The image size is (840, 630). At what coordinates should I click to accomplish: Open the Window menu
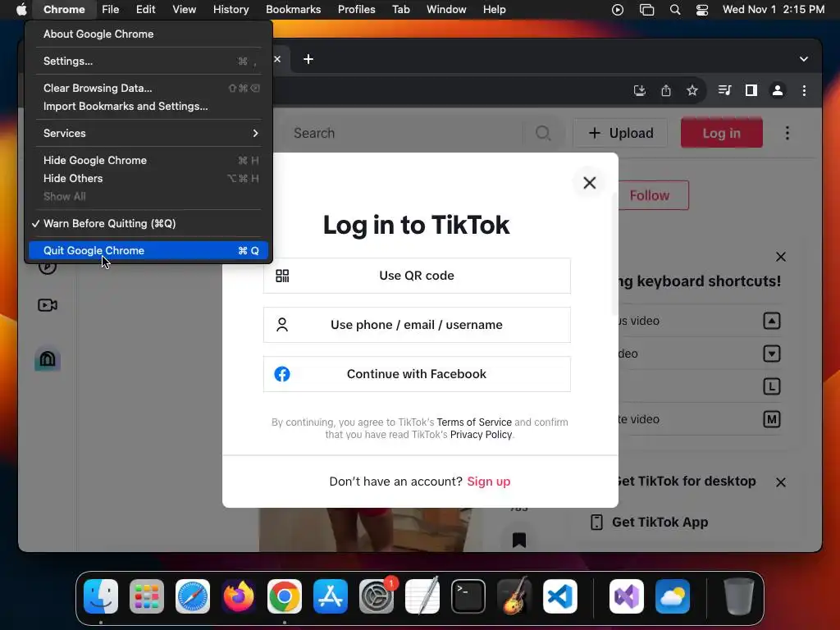click(446, 10)
